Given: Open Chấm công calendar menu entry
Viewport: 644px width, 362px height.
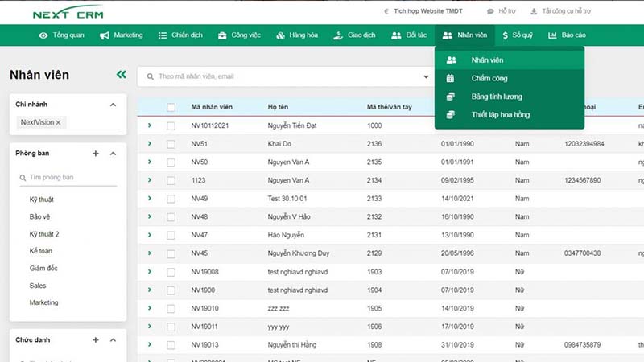Looking at the screenshot, I should 489,78.
